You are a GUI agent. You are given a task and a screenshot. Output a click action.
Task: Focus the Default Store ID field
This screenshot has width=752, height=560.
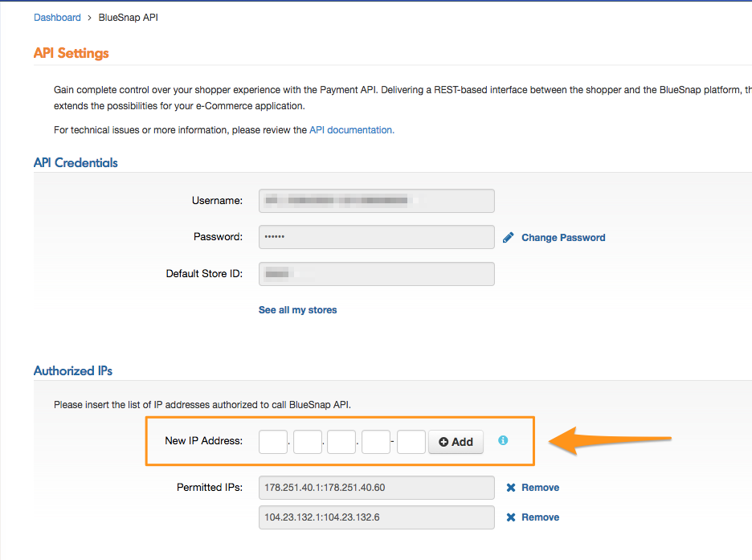[377, 274]
